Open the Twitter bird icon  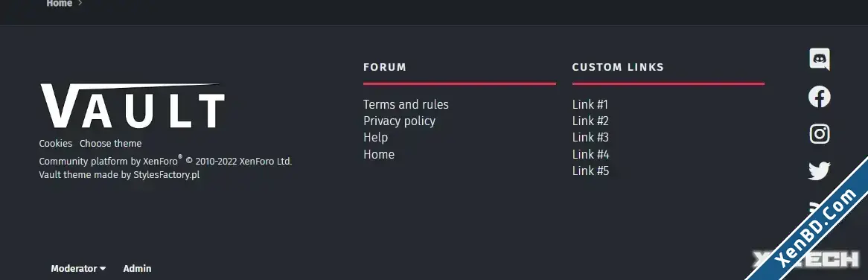(x=820, y=171)
